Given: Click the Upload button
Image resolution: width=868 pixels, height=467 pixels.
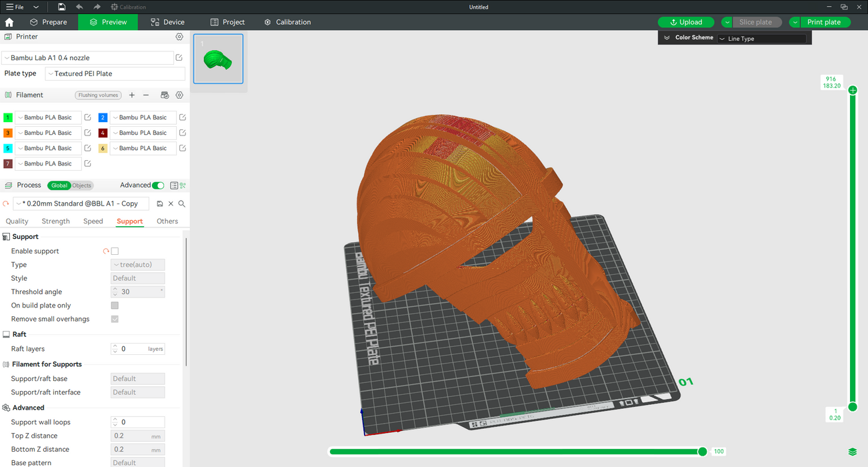Looking at the screenshot, I should coord(685,22).
